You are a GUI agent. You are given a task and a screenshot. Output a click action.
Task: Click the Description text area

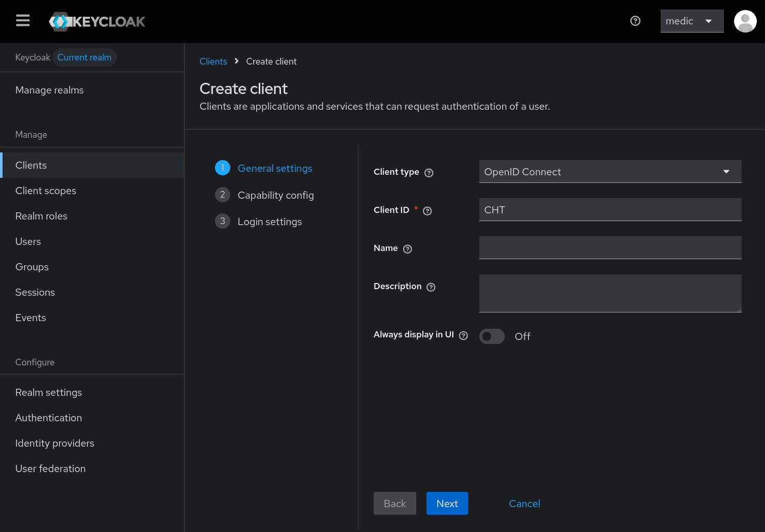(610, 293)
